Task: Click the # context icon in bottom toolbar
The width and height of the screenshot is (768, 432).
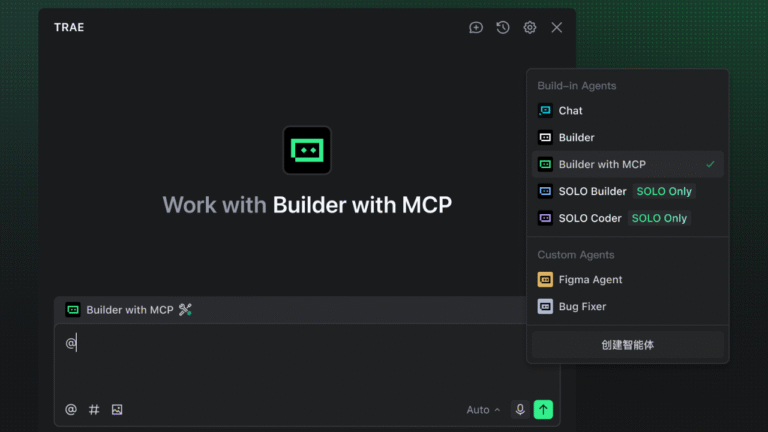Action: coord(94,409)
